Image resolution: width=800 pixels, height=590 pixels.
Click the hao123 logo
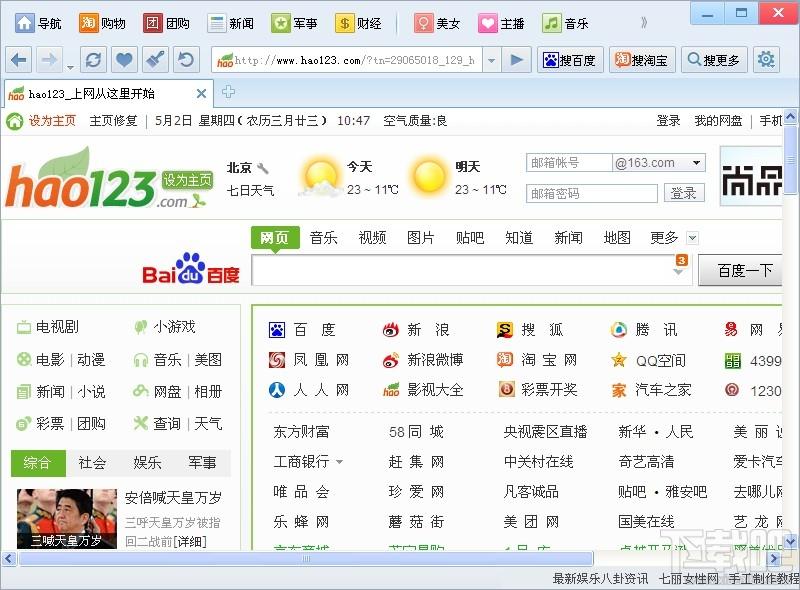tap(81, 179)
